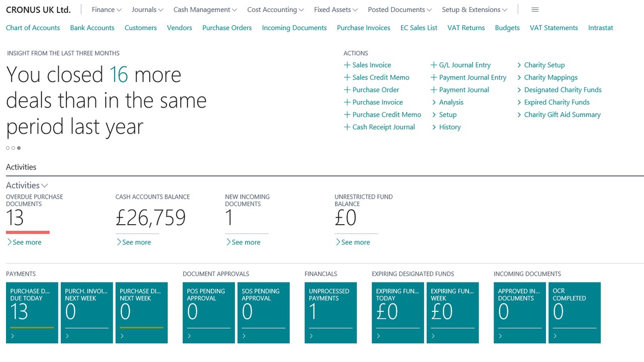Open the Posted Documents menu
The width and height of the screenshot is (644, 362).
point(400,10)
